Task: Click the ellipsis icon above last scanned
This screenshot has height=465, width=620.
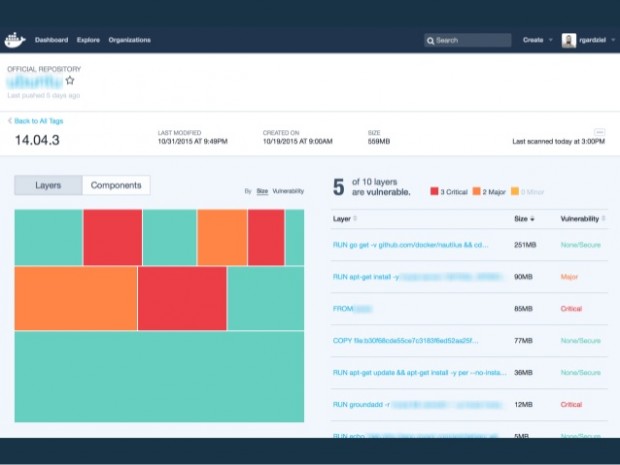Action: 599,132
